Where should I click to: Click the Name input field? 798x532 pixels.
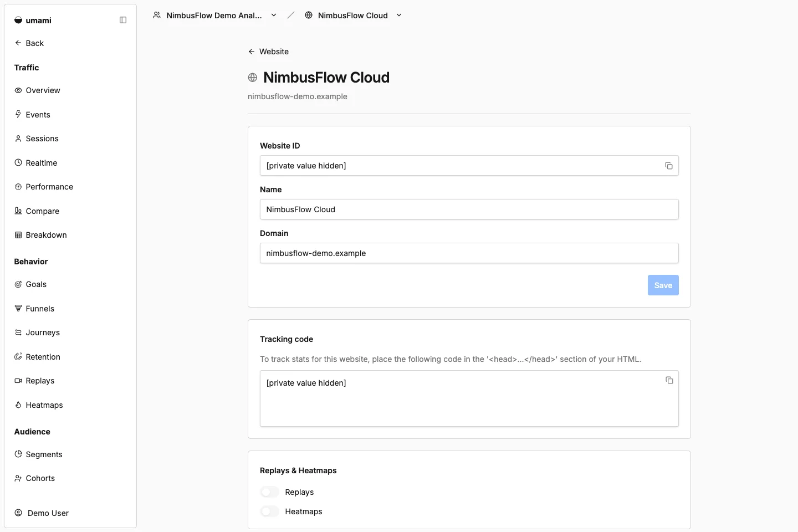pyautogui.click(x=469, y=209)
